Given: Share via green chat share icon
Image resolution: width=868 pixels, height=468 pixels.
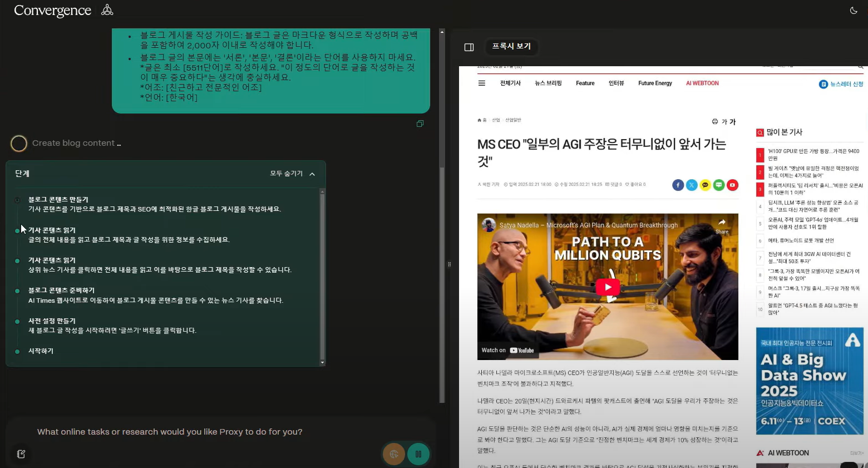Looking at the screenshot, I should [x=719, y=185].
